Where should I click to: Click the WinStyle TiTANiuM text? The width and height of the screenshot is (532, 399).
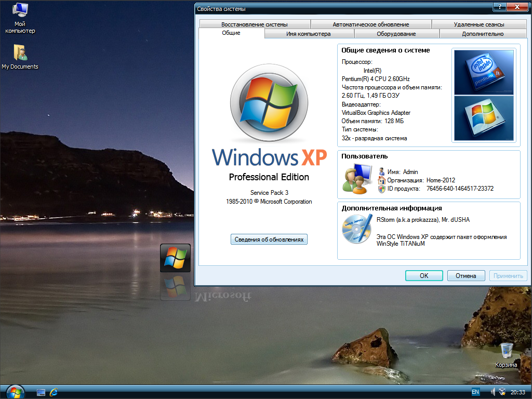click(x=401, y=244)
